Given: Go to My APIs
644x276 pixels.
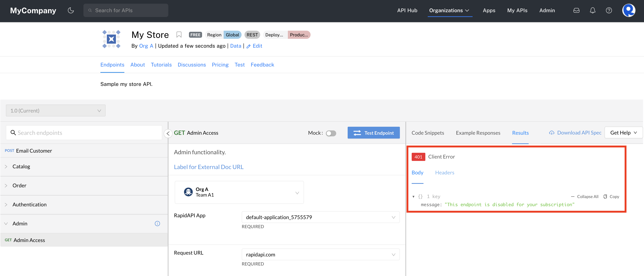Looking at the screenshot, I should (x=517, y=10).
